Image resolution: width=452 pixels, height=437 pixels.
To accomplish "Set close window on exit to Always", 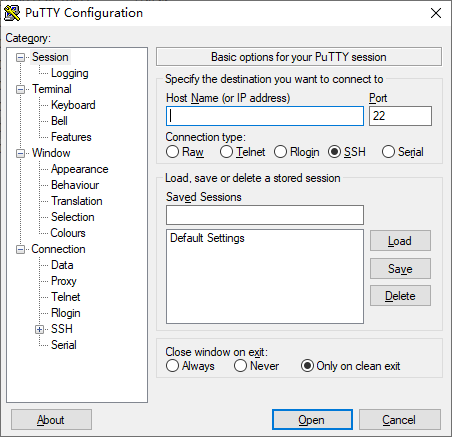I will click(172, 366).
